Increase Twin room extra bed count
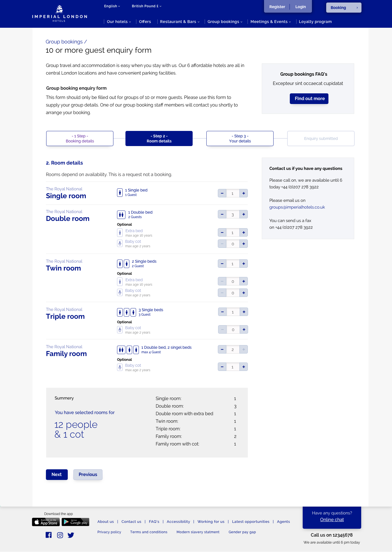 244,281
